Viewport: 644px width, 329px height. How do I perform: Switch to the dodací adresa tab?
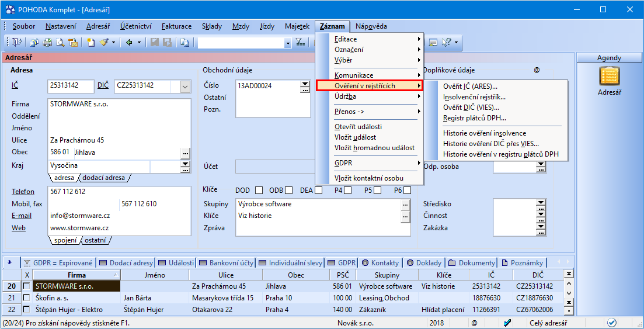point(104,178)
